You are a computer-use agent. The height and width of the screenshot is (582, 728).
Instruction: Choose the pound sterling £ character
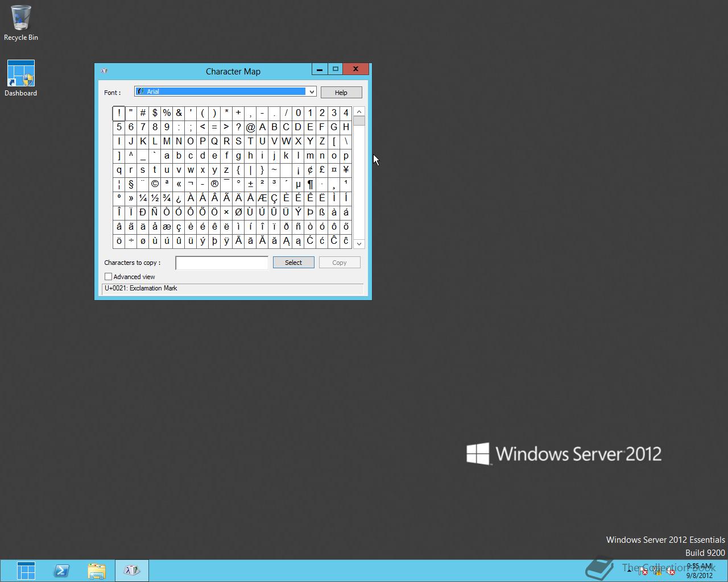322,170
